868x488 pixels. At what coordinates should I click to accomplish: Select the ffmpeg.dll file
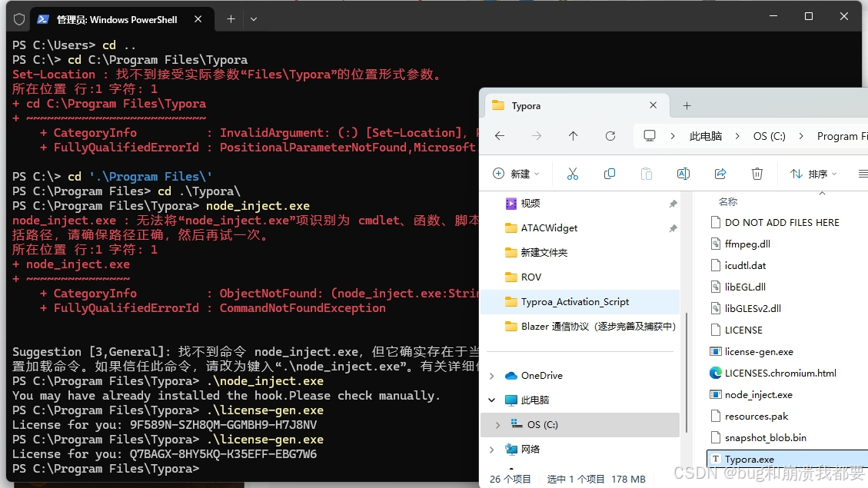(x=747, y=244)
